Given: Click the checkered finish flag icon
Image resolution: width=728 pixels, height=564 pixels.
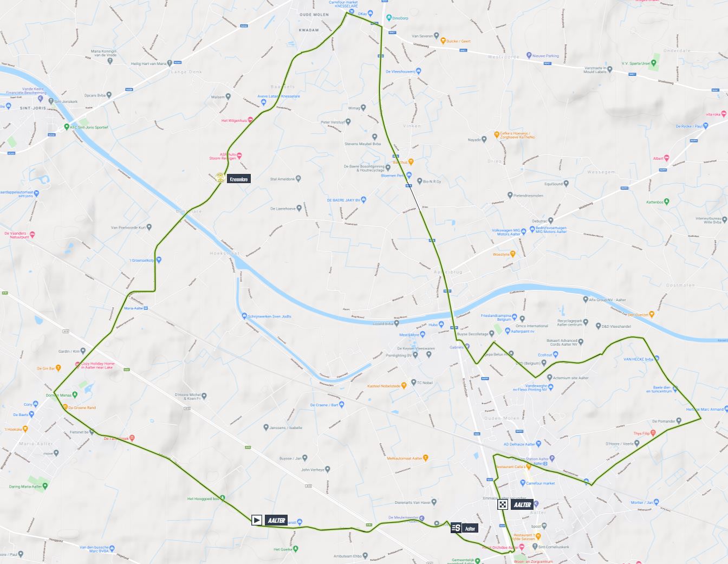Looking at the screenshot, I should [x=503, y=504].
